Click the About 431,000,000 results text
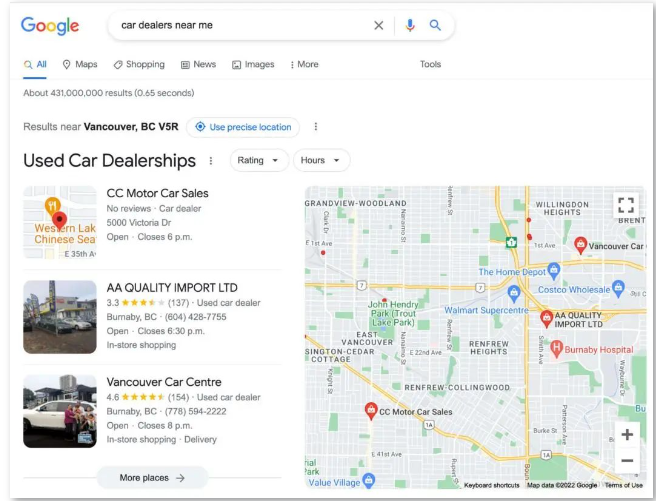Screen dimensions: 656x501 (109, 93)
